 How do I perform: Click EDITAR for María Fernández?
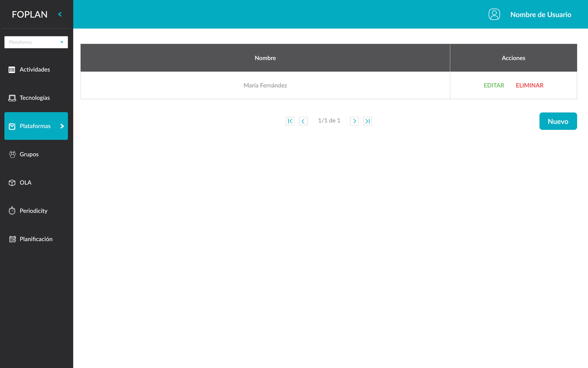click(x=494, y=86)
